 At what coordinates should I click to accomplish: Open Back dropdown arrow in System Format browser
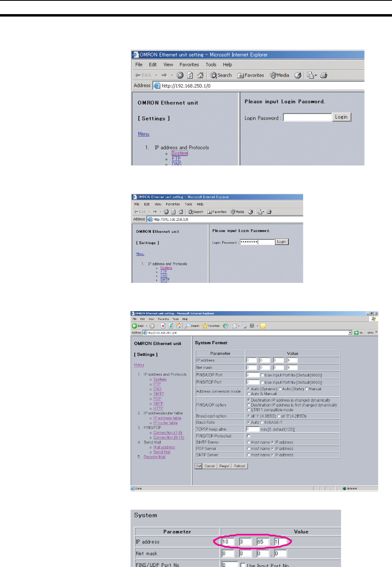(x=147, y=326)
